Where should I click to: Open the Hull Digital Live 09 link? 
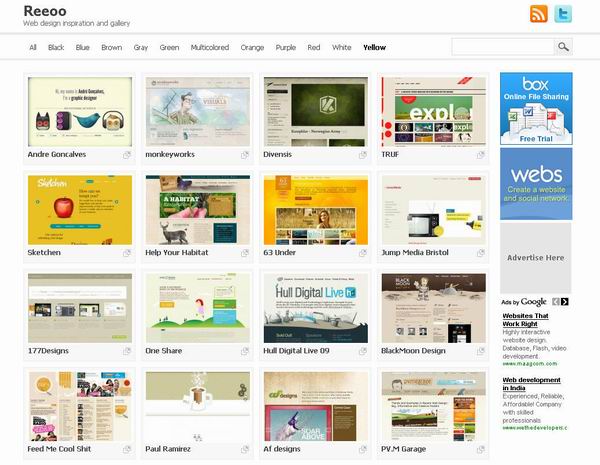tap(296, 351)
